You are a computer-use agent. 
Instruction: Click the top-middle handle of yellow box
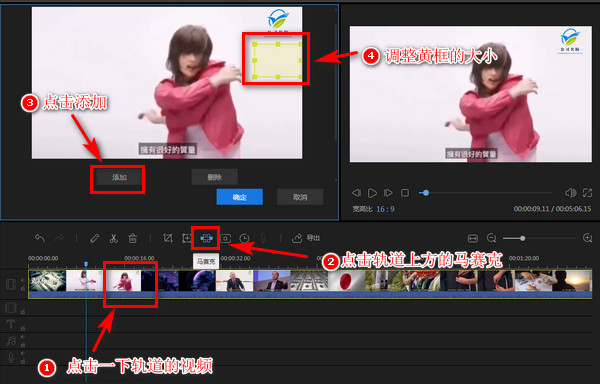278,44
